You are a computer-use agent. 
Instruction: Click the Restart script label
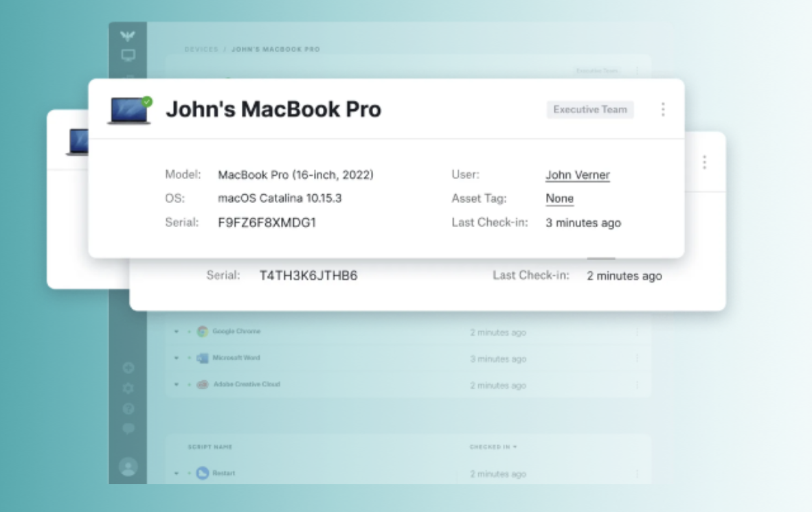pyautogui.click(x=224, y=473)
